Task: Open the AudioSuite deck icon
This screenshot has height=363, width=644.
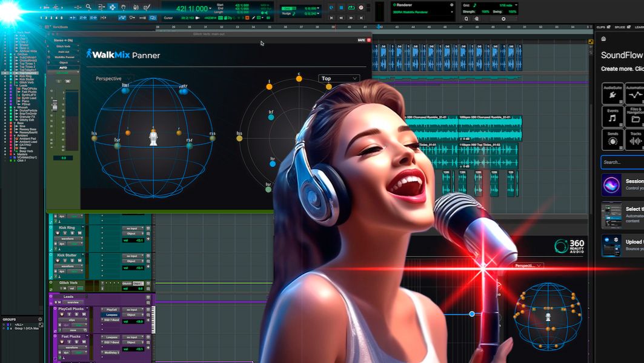Action: [612, 93]
